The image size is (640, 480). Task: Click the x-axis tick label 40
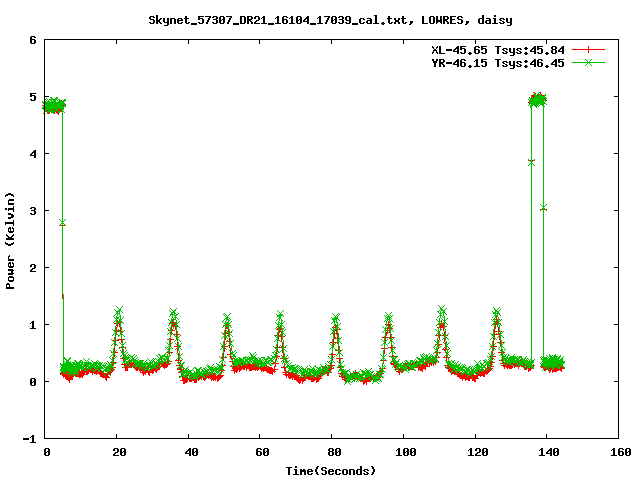[191, 452]
